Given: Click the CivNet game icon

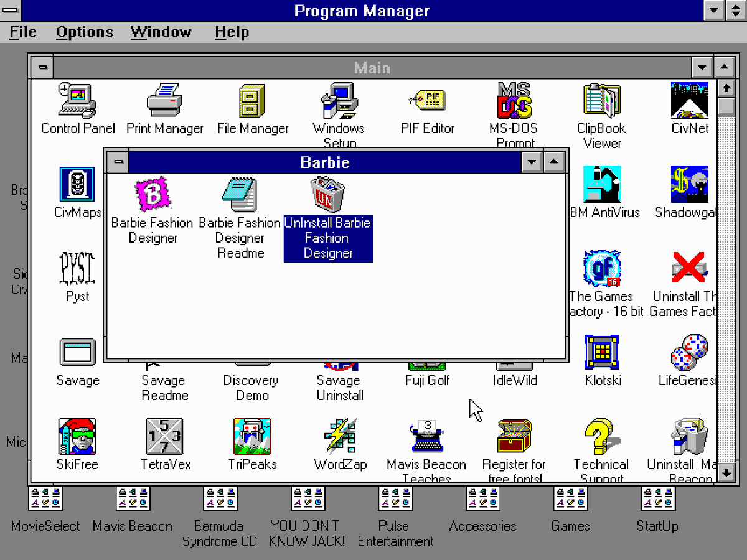Looking at the screenshot, I should point(690,100).
